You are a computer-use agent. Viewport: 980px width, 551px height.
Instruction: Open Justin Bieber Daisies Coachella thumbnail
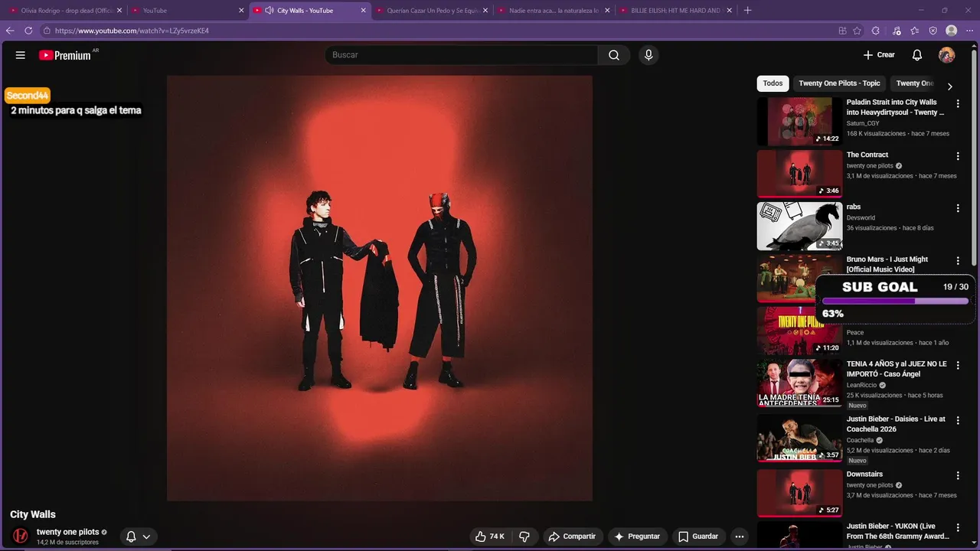[x=799, y=438]
